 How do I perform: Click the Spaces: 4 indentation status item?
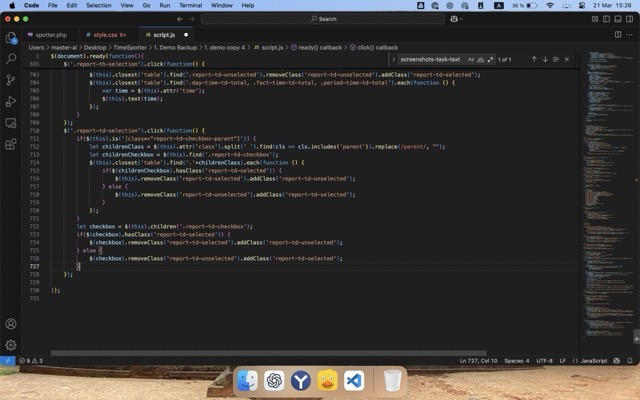516,360
